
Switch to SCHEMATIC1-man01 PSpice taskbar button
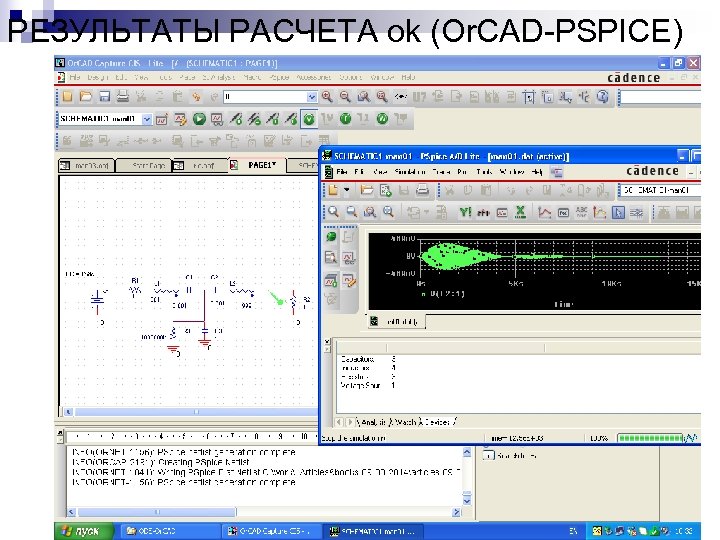[x=372, y=531]
